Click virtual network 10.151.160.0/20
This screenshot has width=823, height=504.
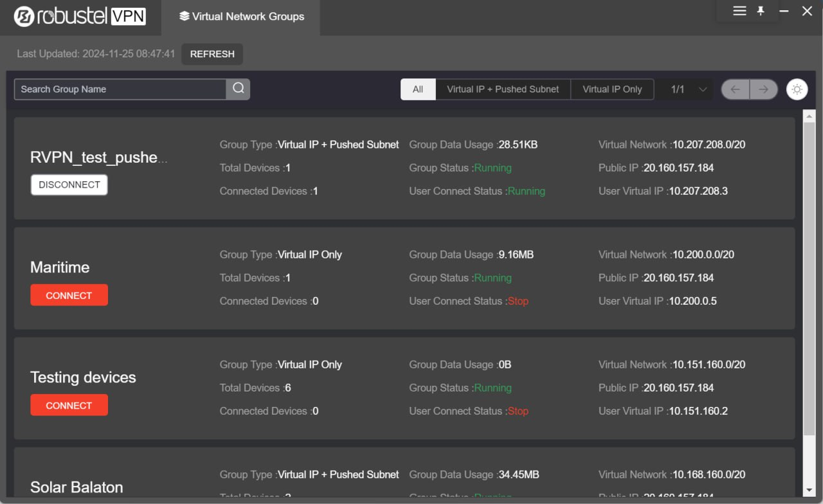tap(709, 364)
